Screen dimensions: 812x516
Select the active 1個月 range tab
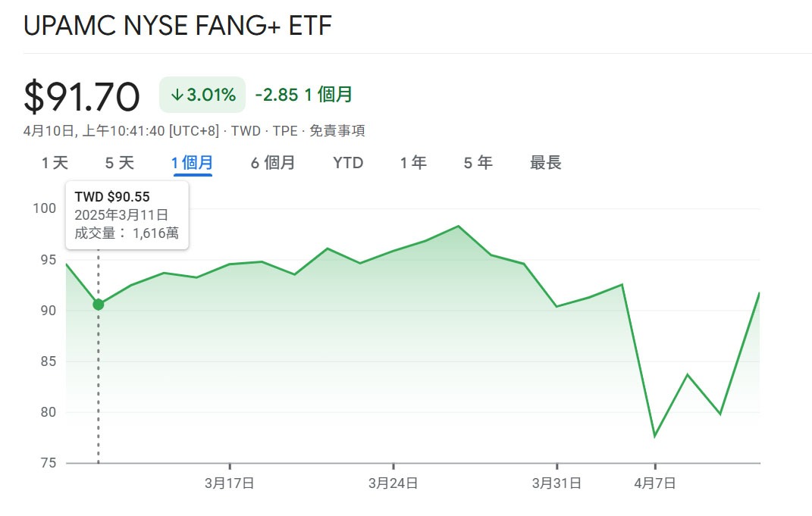[193, 163]
